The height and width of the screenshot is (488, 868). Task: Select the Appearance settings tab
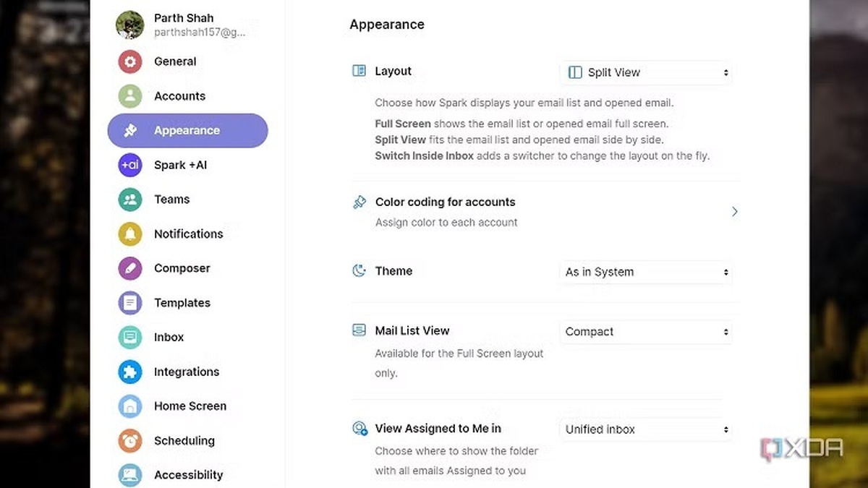(x=187, y=131)
